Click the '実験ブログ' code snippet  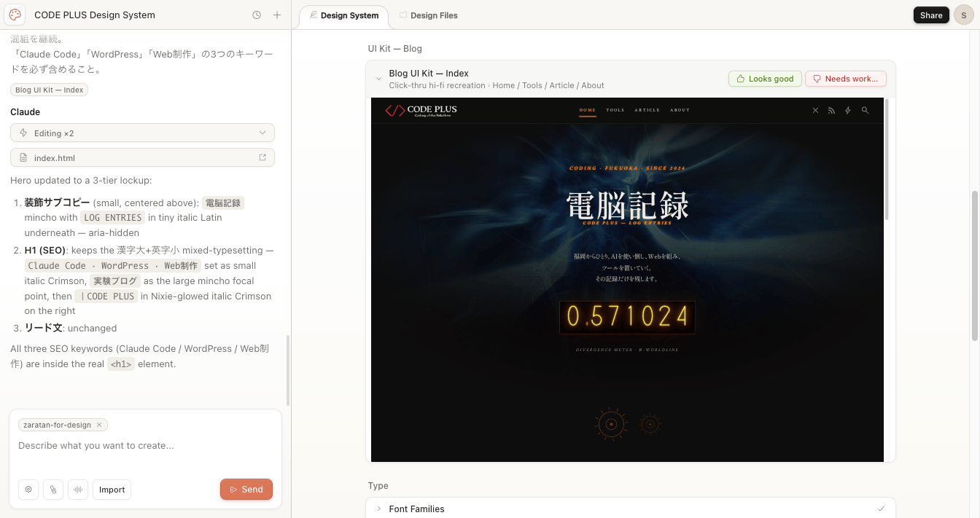pyautogui.click(x=116, y=280)
